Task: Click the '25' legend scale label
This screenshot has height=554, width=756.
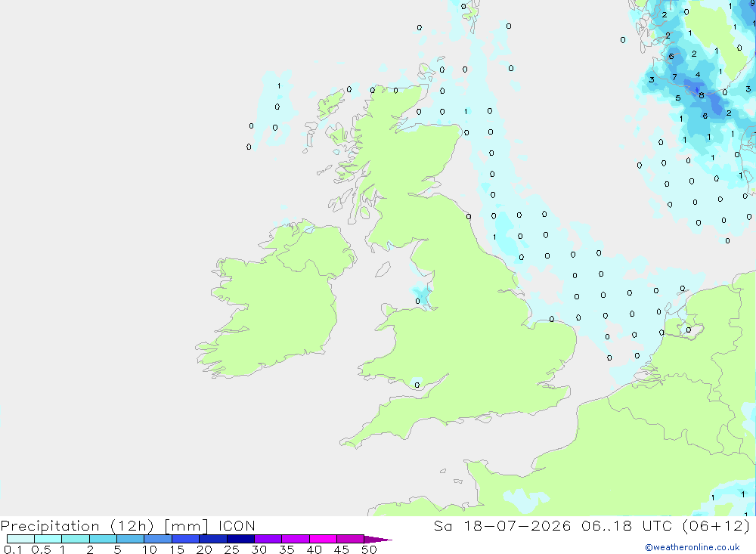Action: 232,549
